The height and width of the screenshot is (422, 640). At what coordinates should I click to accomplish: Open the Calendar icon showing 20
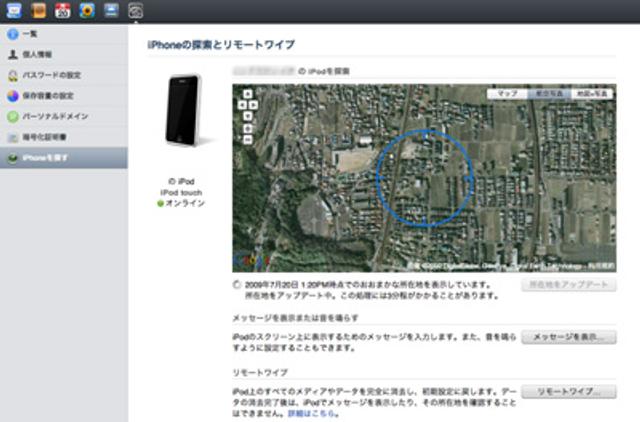point(62,10)
